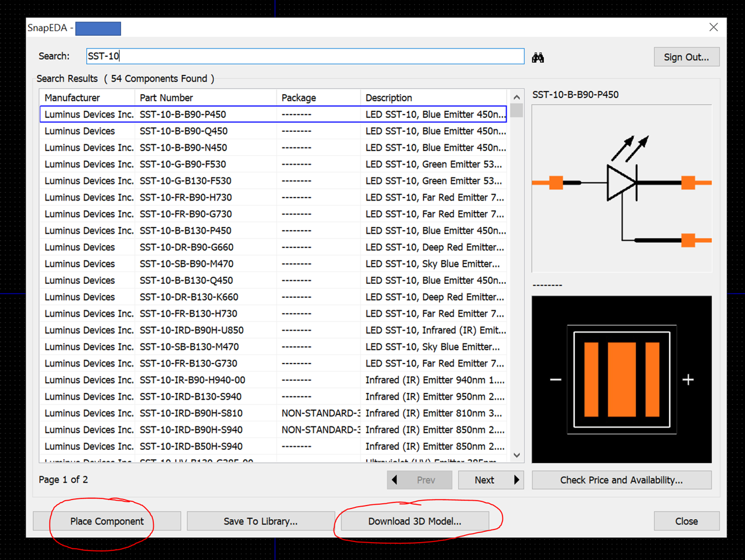This screenshot has width=745, height=560.
Task: Sort by Description column header
Action: (x=434, y=98)
